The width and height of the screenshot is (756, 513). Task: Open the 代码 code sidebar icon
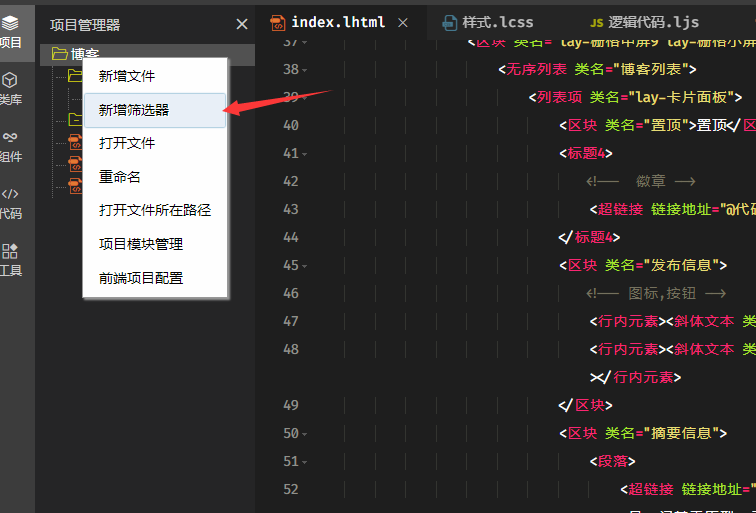tap(11, 194)
